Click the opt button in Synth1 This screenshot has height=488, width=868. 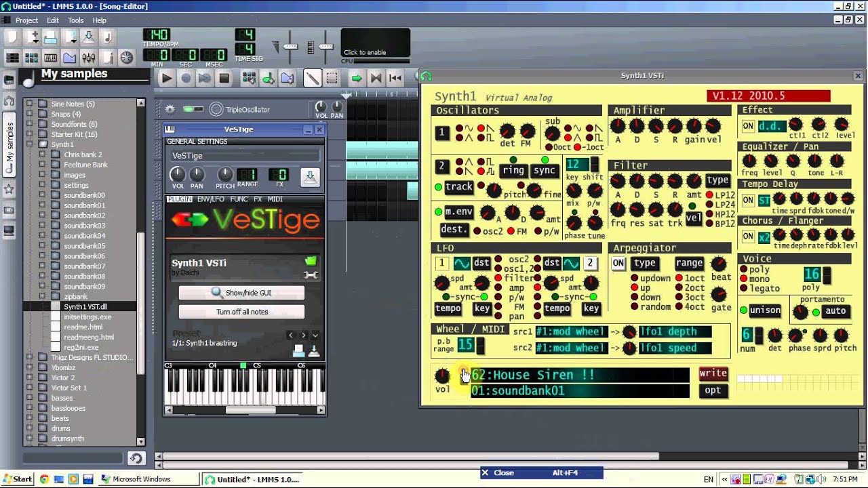(x=713, y=390)
